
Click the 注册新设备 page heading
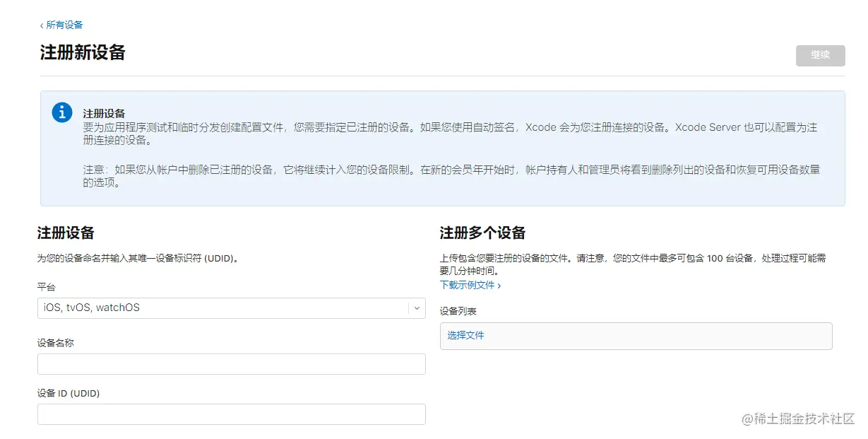point(83,52)
